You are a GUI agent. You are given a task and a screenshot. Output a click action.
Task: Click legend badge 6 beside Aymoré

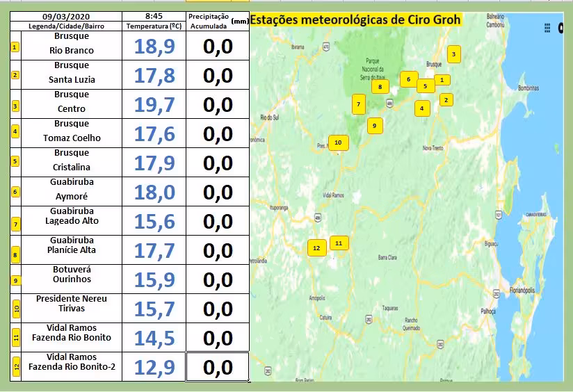pos(15,192)
